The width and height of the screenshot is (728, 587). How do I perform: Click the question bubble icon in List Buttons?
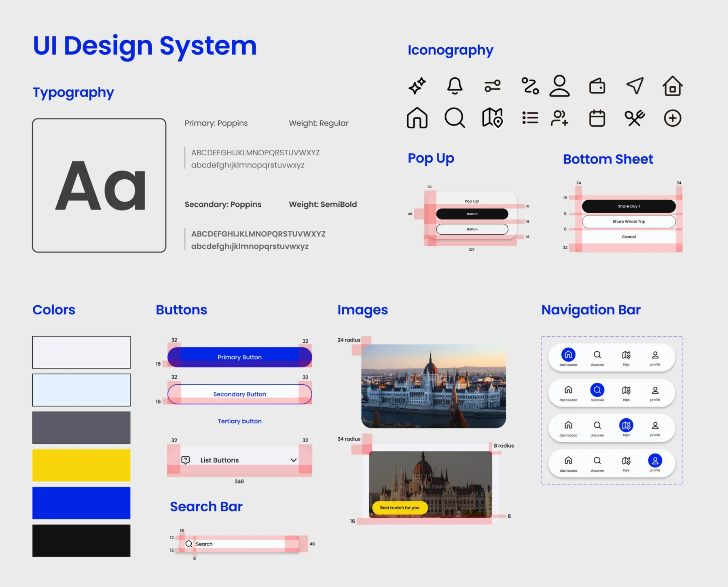click(186, 460)
